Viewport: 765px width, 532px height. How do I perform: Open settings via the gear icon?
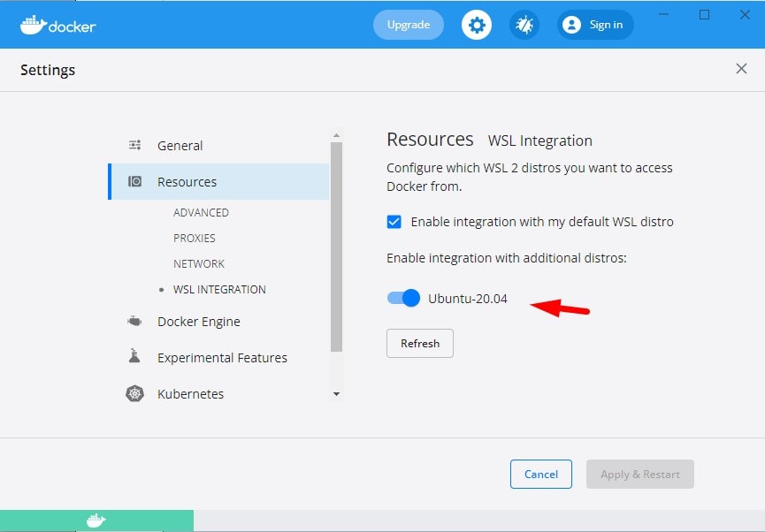(x=477, y=25)
